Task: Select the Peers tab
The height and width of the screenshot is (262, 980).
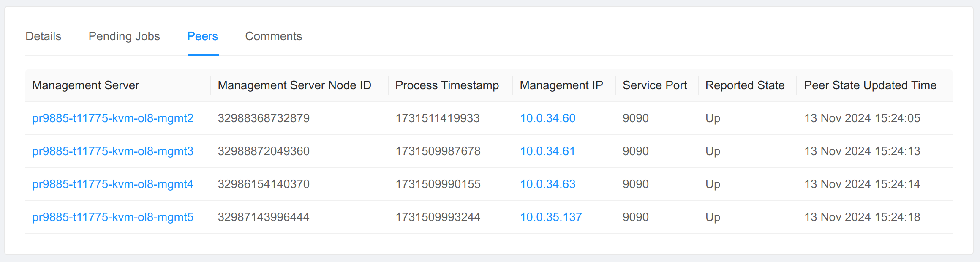Action: pos(203,36)
